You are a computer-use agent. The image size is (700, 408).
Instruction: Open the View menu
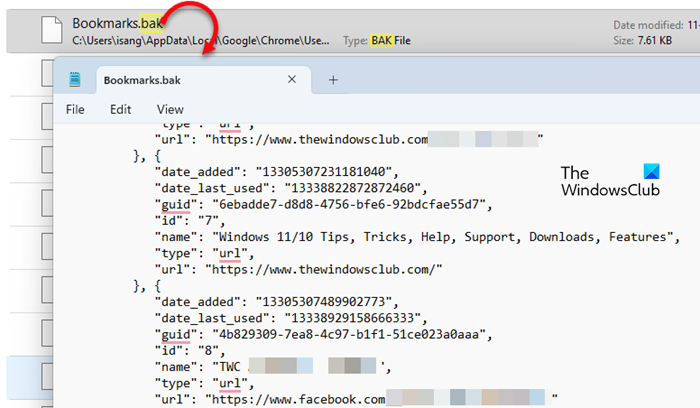coord(170,109)
